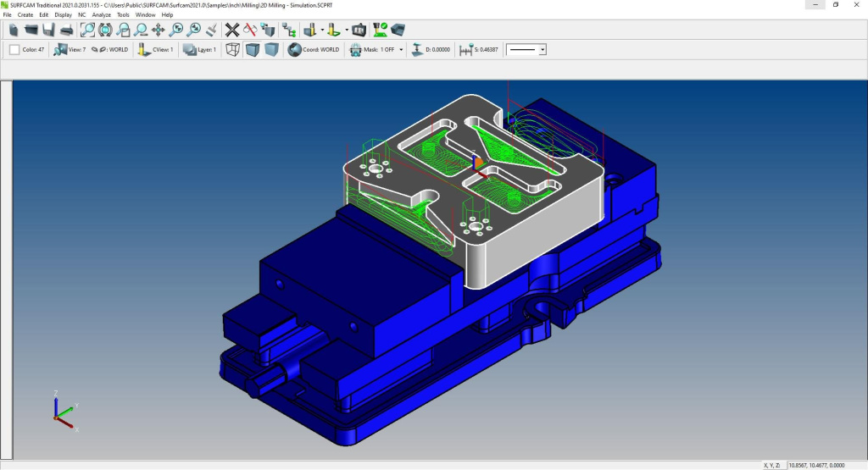Image resolution: width=868 pixels, height=470 pixels.
Task: Click the Layer: 1 button
Action: coord(200,50)
